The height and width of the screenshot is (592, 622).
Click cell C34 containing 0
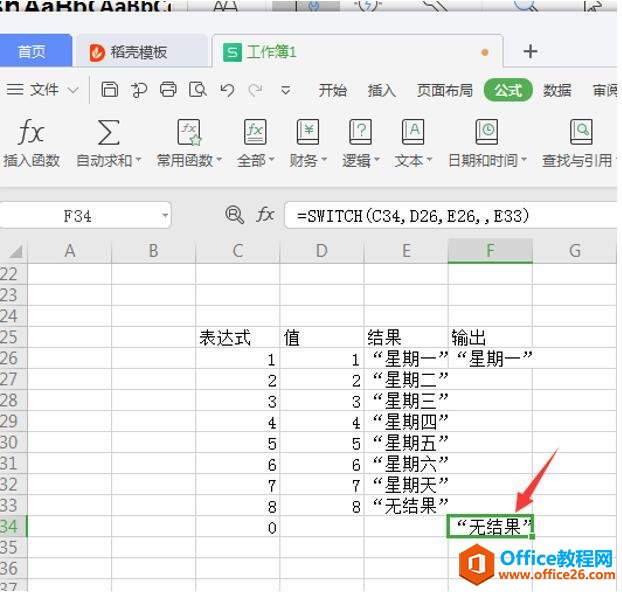238,527
